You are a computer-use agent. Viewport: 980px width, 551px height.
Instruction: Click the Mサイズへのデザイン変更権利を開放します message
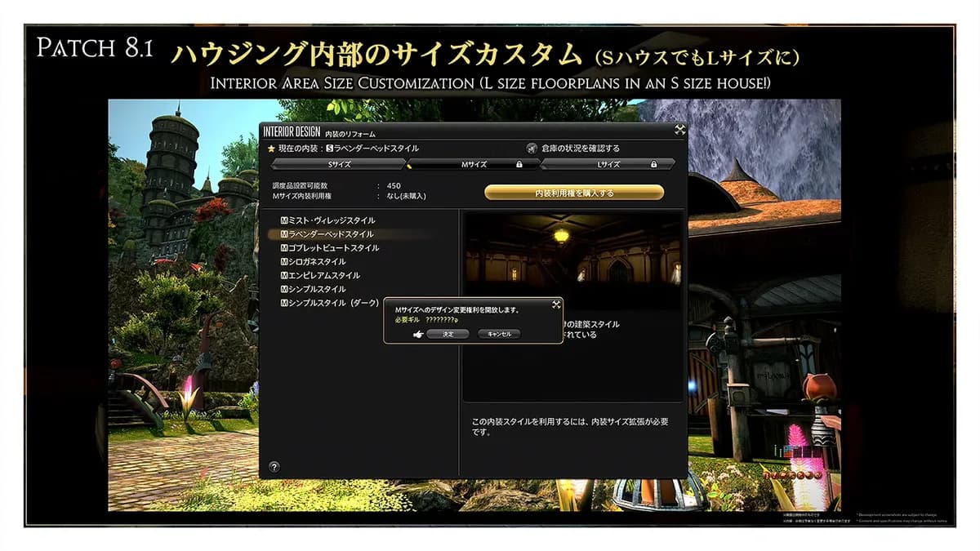(x=457, y=310)
